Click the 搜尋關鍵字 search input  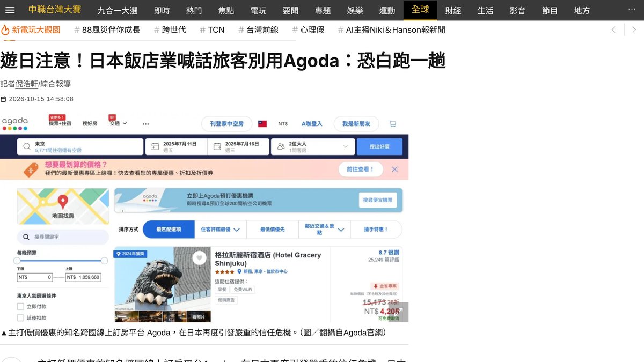click(63, 237)
